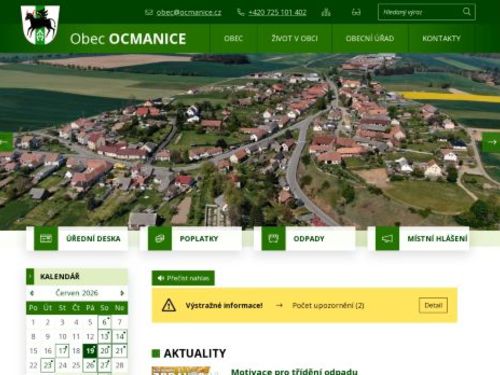Select calendar day 6
Image resolution: width=500 pixels, height=375 pixels.
point(105,322)
